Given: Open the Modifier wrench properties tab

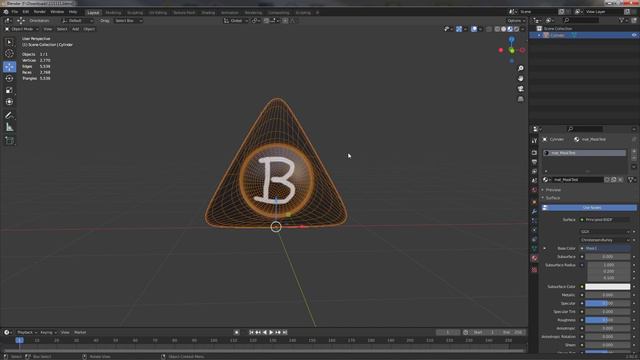Looking at the screenshot, I should (x=534, y=211).
